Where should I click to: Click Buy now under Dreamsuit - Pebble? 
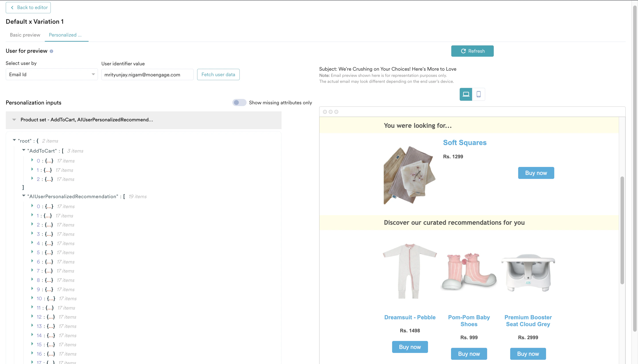tap(410, 347)
